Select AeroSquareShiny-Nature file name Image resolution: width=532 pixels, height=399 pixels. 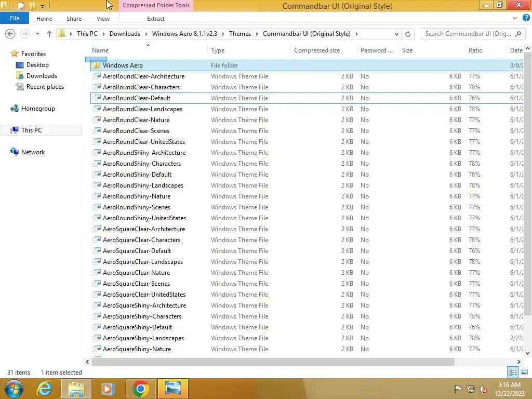(x=137, y=349)
